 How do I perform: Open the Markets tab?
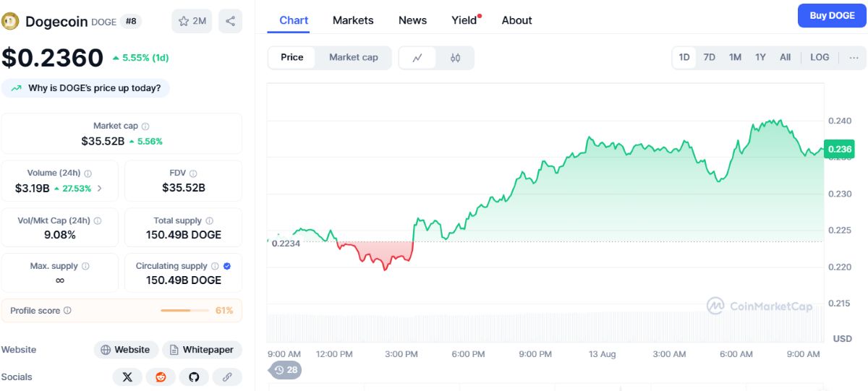[353, 20]
